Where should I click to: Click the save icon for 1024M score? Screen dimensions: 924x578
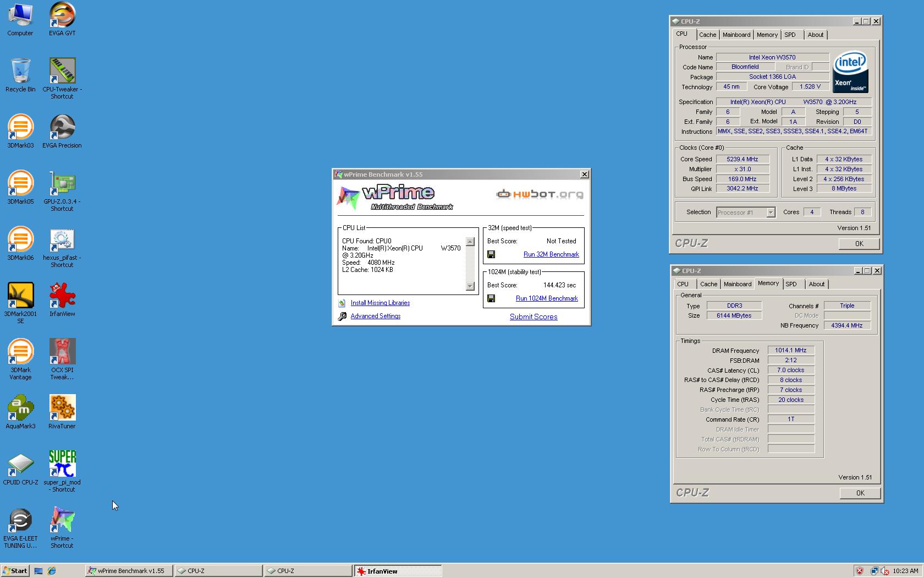point(491,298)
